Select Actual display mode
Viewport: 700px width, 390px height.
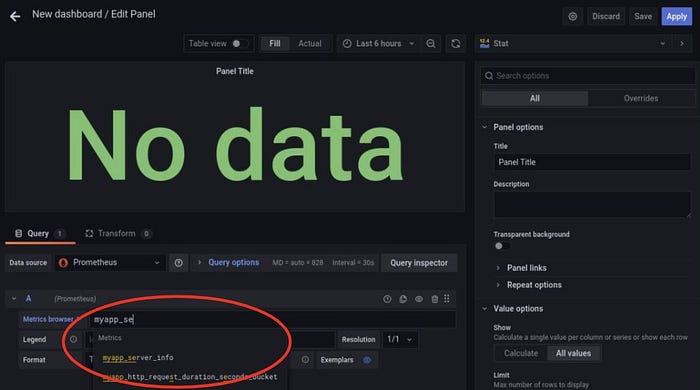tap(309, 43)
